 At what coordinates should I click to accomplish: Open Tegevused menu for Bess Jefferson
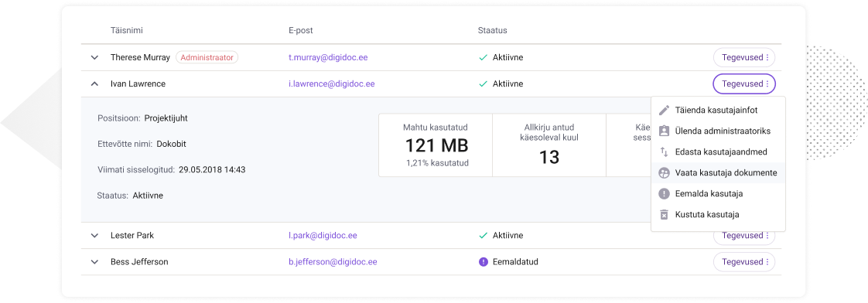click(x=744, y=262)
